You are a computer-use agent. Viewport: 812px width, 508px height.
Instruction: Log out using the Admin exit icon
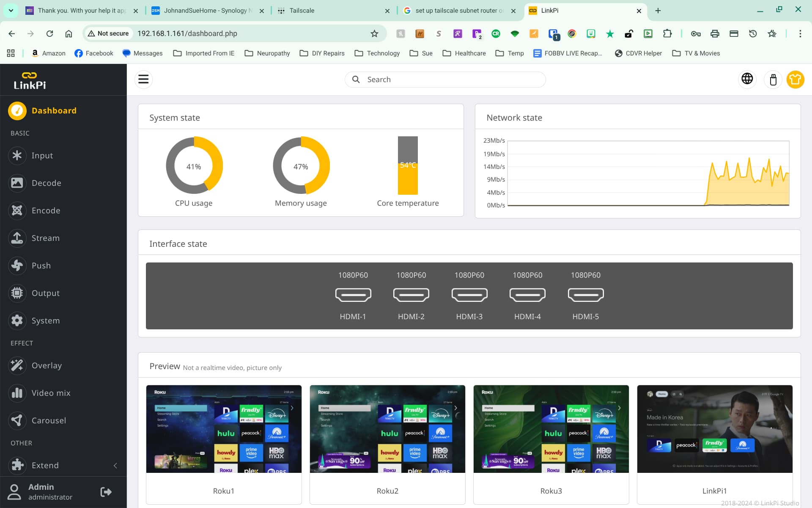point(106,491)
